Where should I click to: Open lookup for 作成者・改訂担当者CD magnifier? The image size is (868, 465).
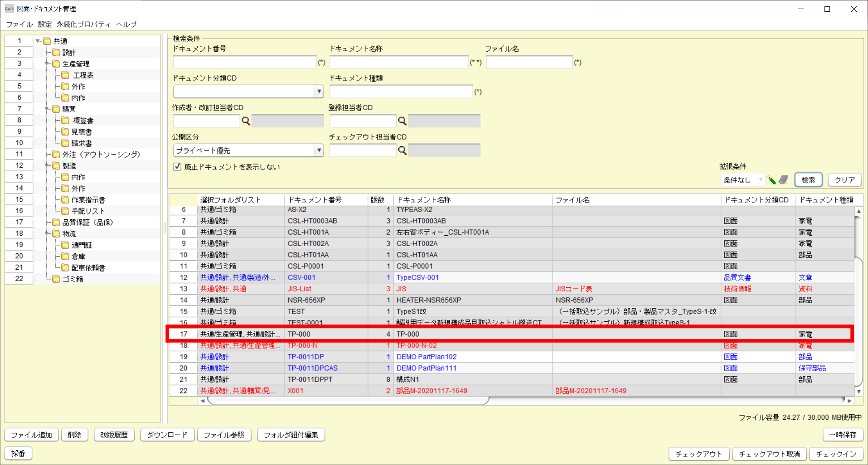(246, 121)
